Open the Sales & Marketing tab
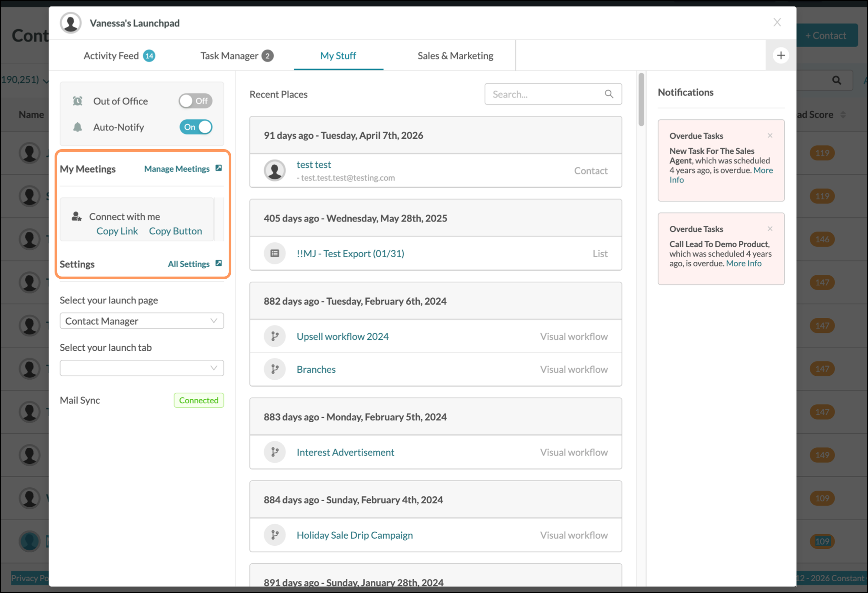868x593 pixels. (455, 55)
